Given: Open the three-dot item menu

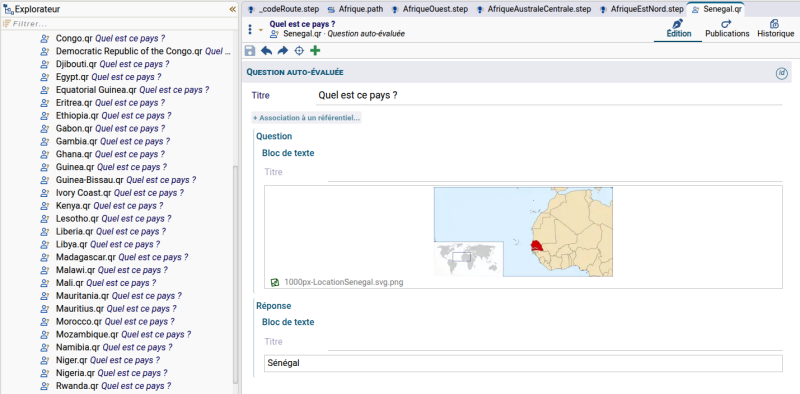Looking at the screenshot, I should 249,30.
